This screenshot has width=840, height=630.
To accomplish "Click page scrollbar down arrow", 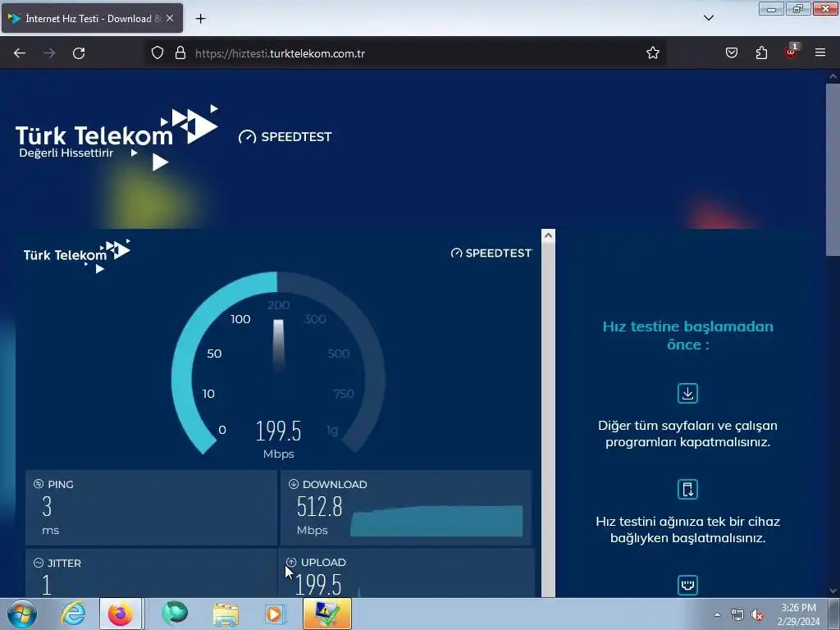I will (833, 591).
